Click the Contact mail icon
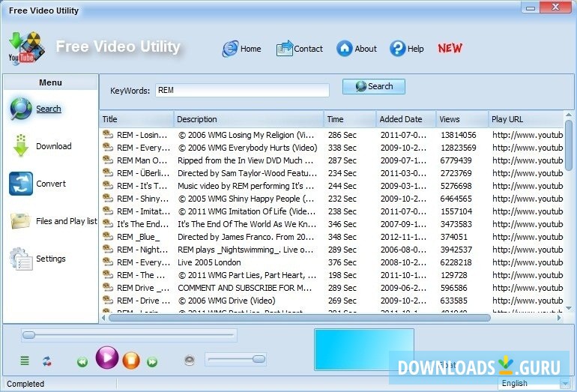The width and height of the screenshot is (577, 392). (x=285, y=49)
